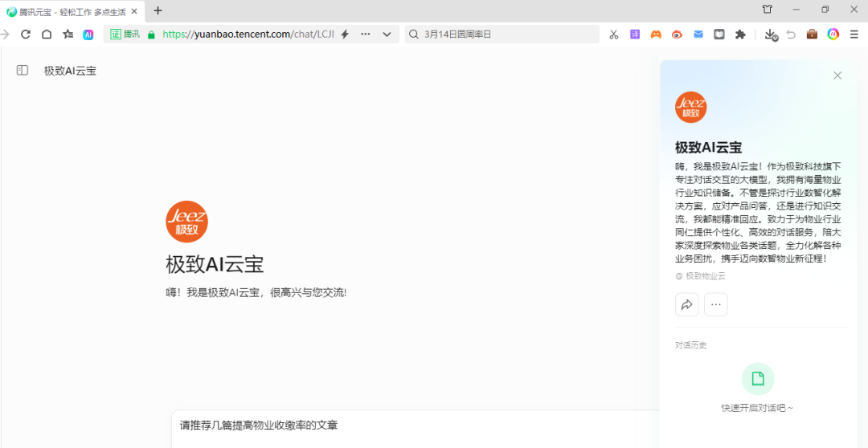Click the @极致物业云 creator link

coord(700,276)
